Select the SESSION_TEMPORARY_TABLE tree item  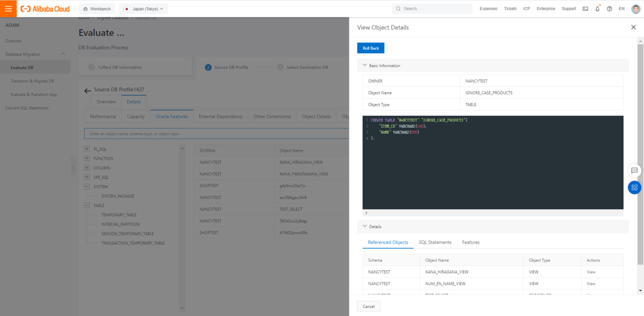pos(128,233)
